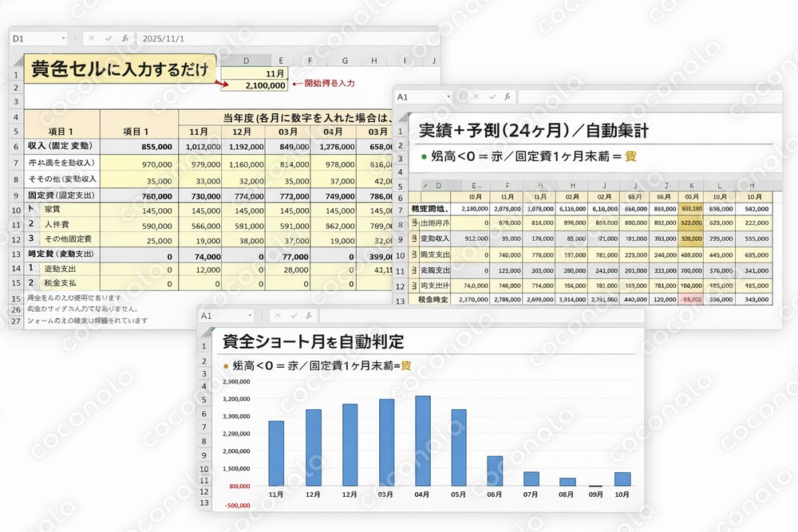This screenshot has height=532, width=798.
Task: Click the yellow 11月 cell in row 1
Action: pos(255,73)
